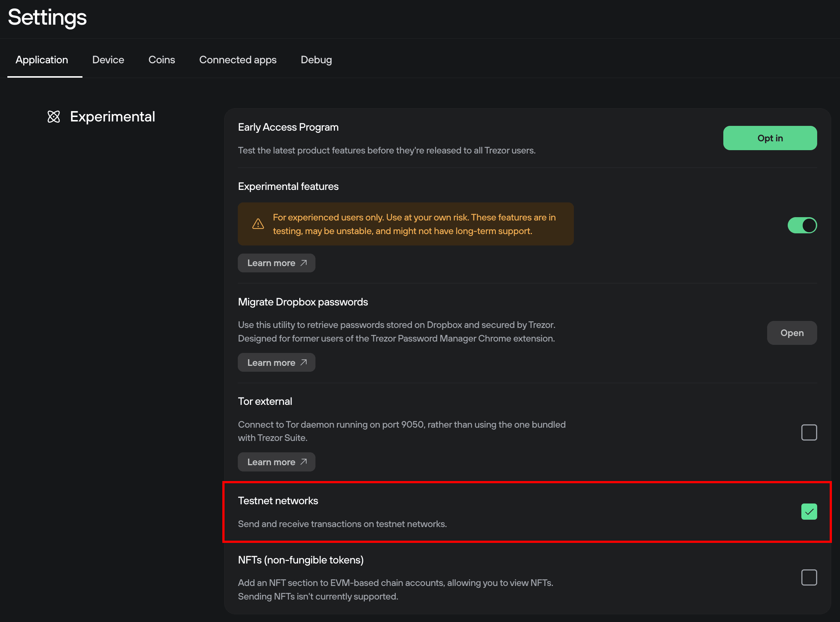The height and width of the screenshot is (622, 840).
Task: Opt in to Early Access Program
Action: 770,138
